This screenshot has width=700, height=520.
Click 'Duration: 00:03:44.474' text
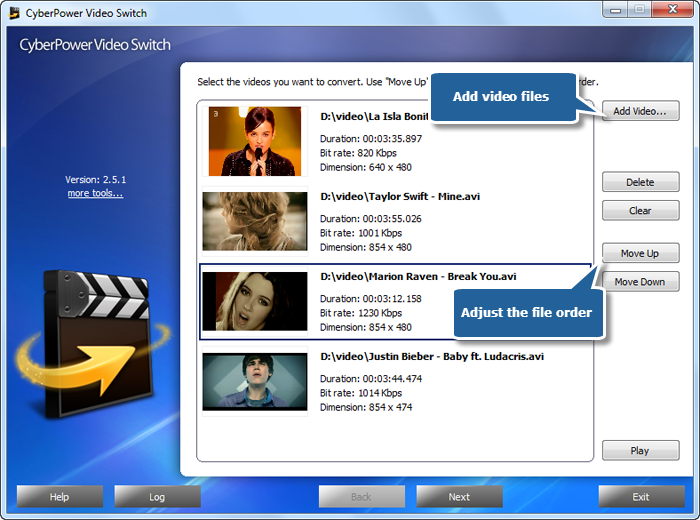click(x=371, y=379)
